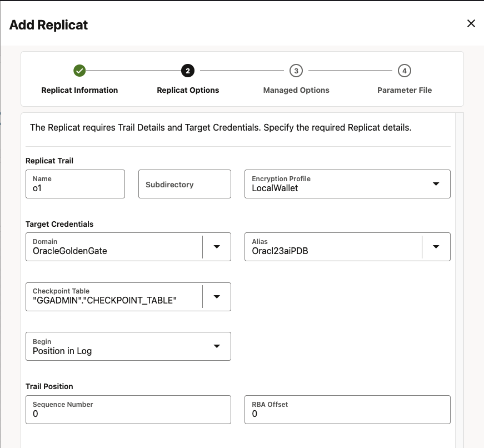
Task: Click the step 2 circle in the wizard
Action: pyautogui.click(x=187, y=71)
